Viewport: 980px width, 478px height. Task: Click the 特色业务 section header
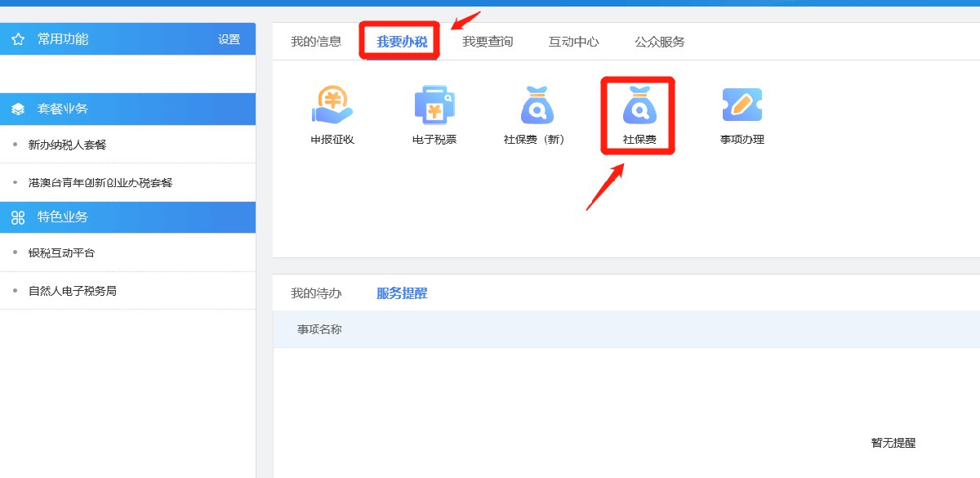[127, 217]
